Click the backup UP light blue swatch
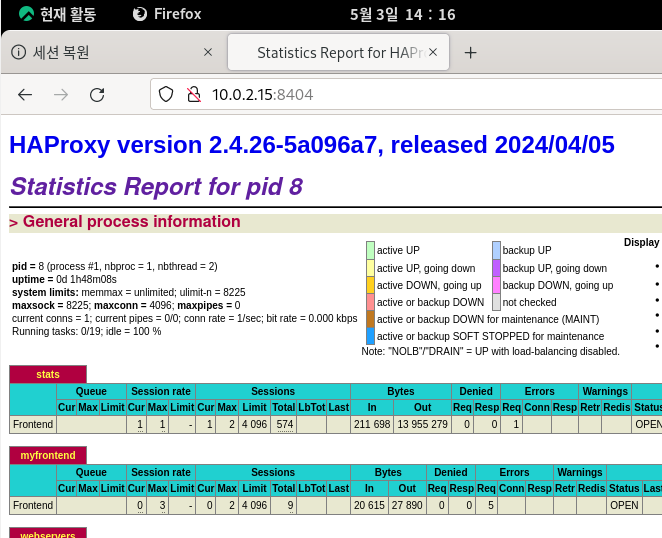Viewport: 662px width, 538px height. coord(496,250)
